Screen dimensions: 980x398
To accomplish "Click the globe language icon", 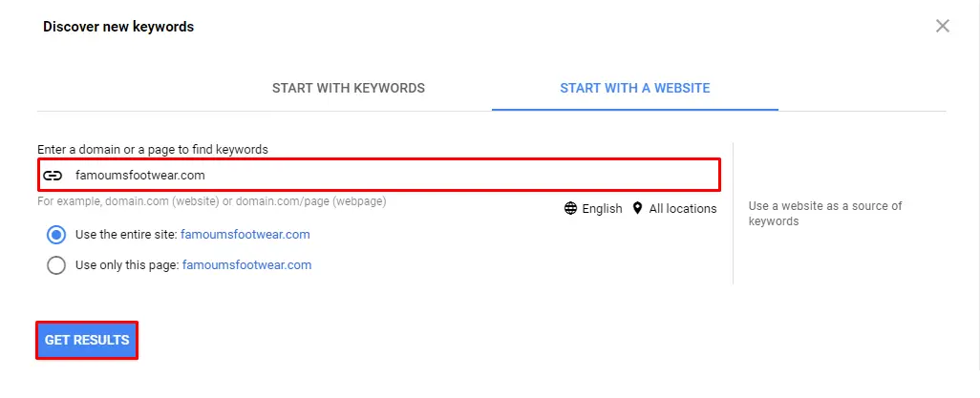I will tap(570, 208).
